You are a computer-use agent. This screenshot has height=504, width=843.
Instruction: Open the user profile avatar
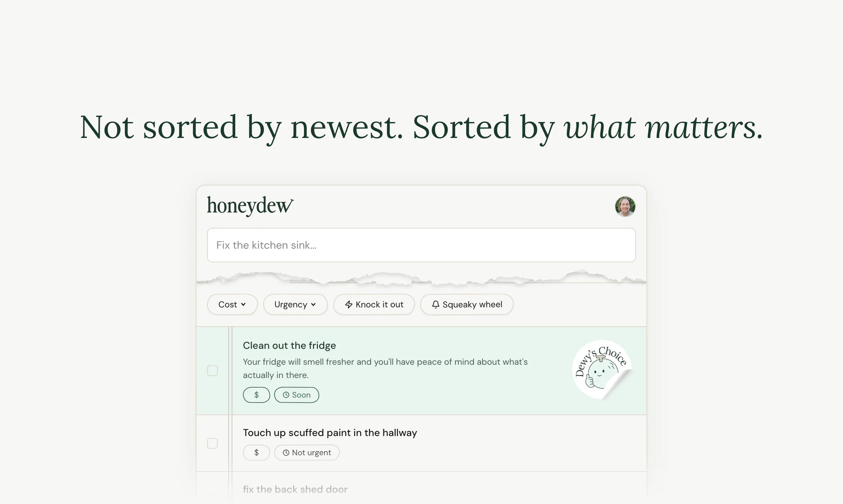click(625, 207)
